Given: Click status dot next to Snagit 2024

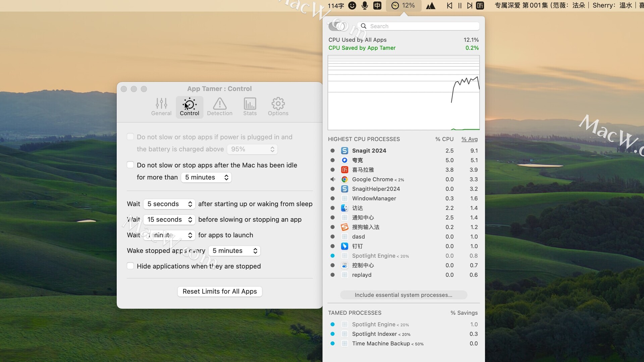Looking at the screenshot, I should pos(333,151).
